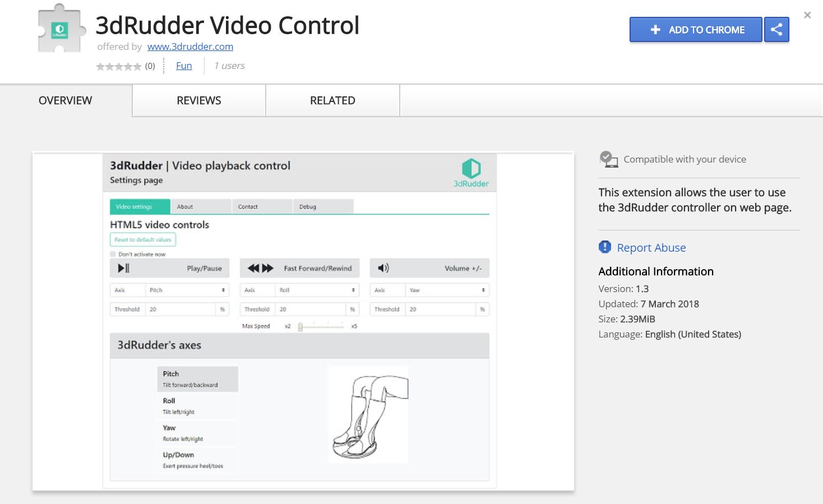Open the Yaw axis dropdown

[x=447, y=290]
